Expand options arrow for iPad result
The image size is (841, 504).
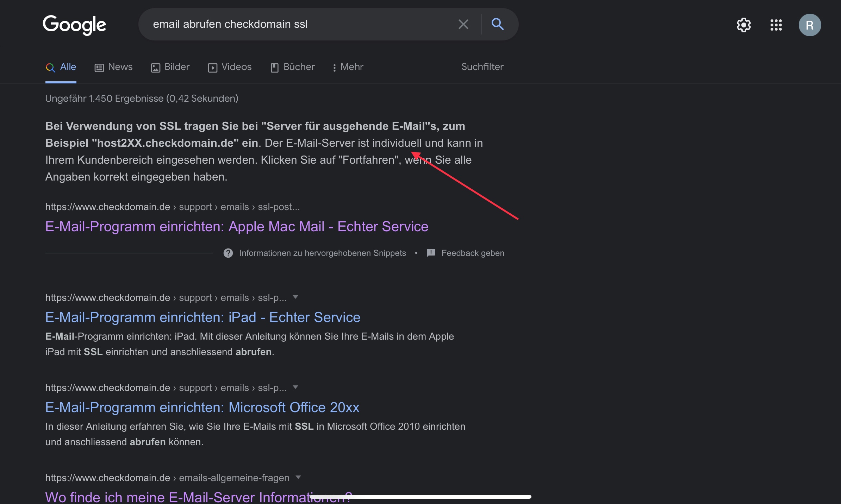[295, 297]
